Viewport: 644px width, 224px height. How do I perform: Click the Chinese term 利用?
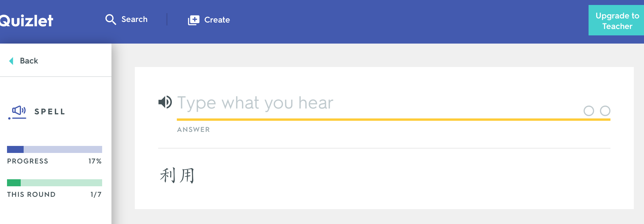point(177,175)
